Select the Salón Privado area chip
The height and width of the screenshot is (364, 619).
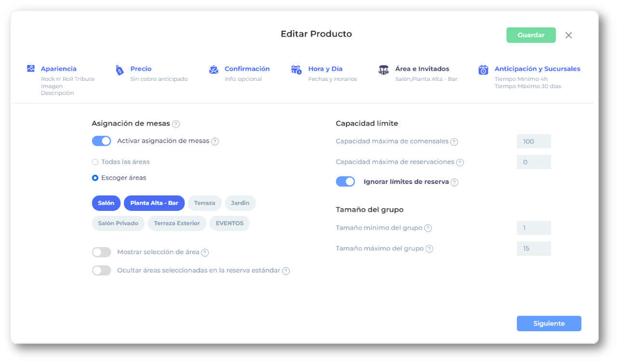118,223
